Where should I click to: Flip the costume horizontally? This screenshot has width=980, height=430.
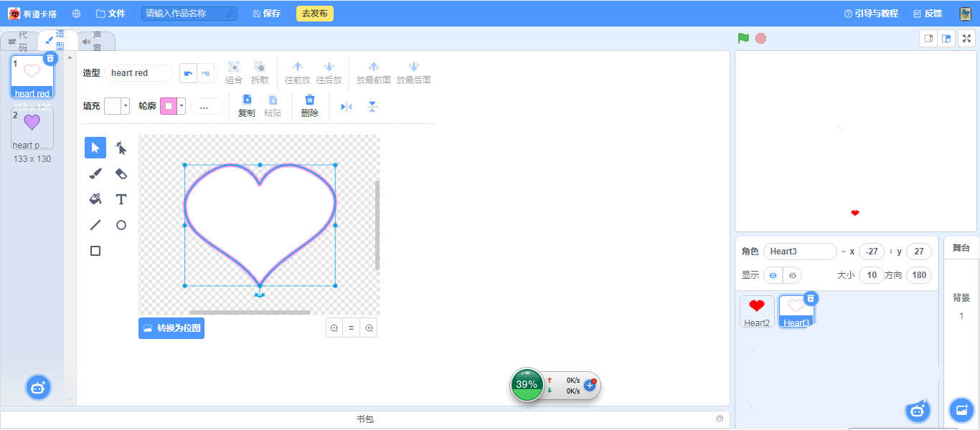347,107
